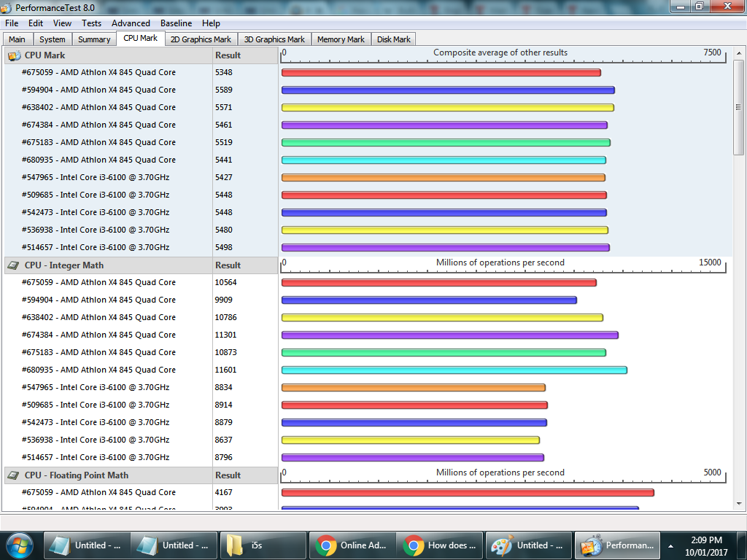Click the scrollbar down arrow
The image size is (747, 560).
739,503
